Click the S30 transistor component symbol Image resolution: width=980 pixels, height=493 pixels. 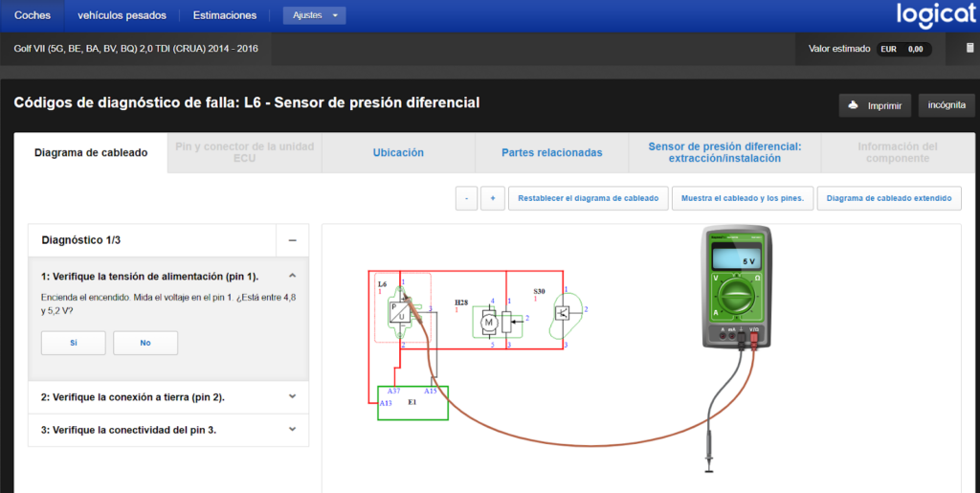point(563,314)
